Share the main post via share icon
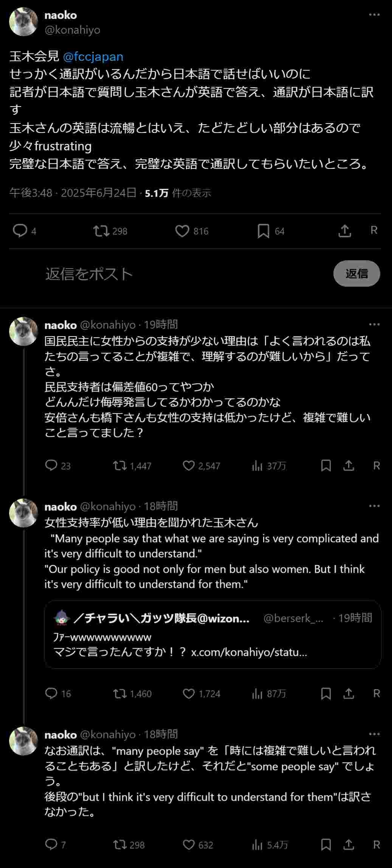Screen dimensions: 392x868 [x=344, y=231]
